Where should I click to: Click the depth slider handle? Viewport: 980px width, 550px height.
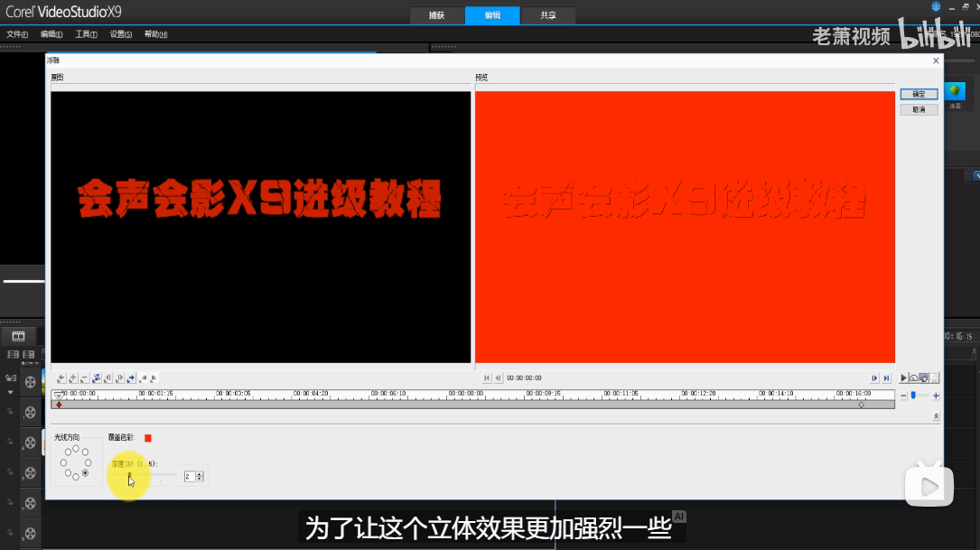click(129, 476)
